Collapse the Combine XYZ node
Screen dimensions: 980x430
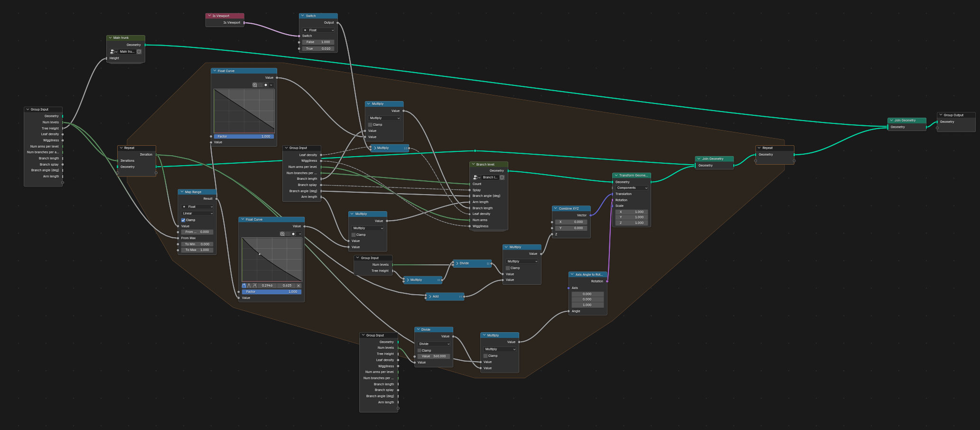556,209
